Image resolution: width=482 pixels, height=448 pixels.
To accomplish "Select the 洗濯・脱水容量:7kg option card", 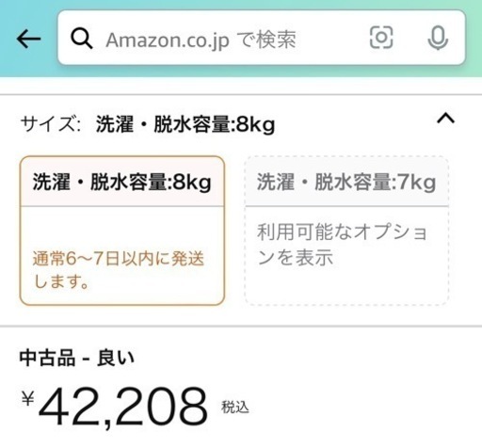I will coord(346,231).
